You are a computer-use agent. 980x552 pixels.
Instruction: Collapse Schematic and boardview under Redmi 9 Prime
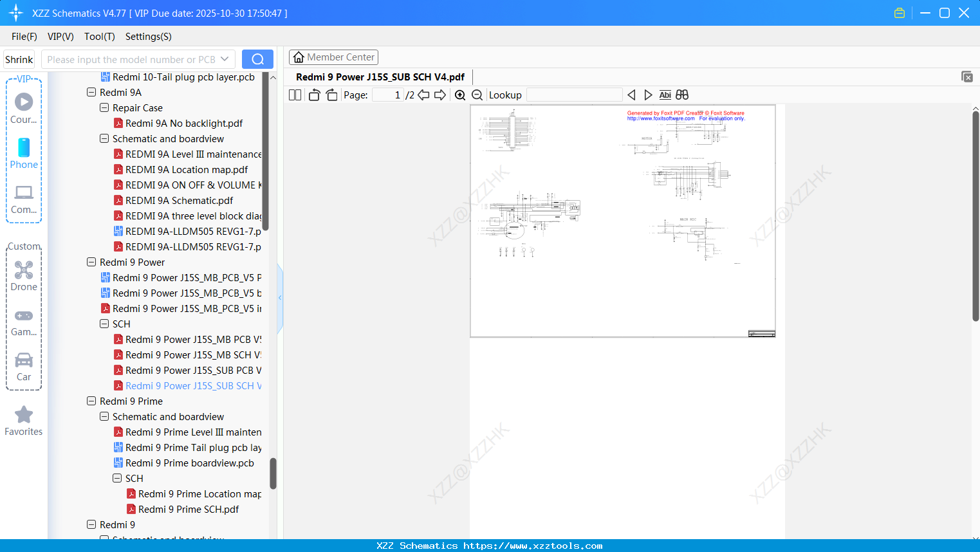click(x=104, y=416)
